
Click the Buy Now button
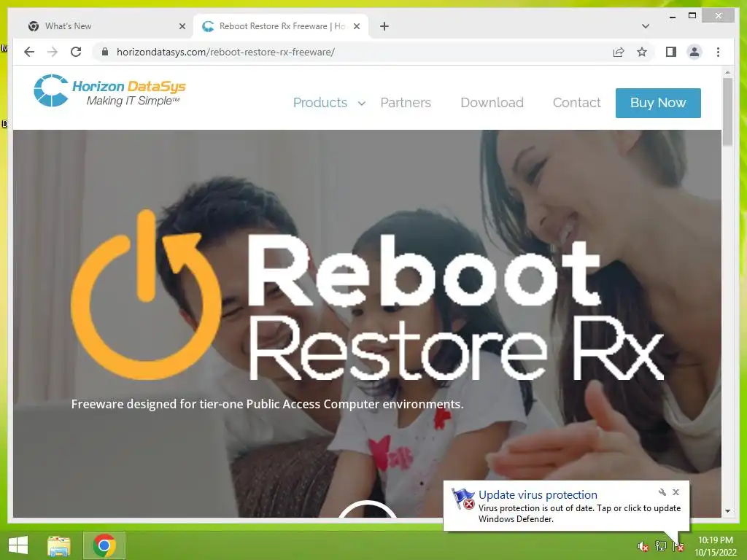point(658,103)
